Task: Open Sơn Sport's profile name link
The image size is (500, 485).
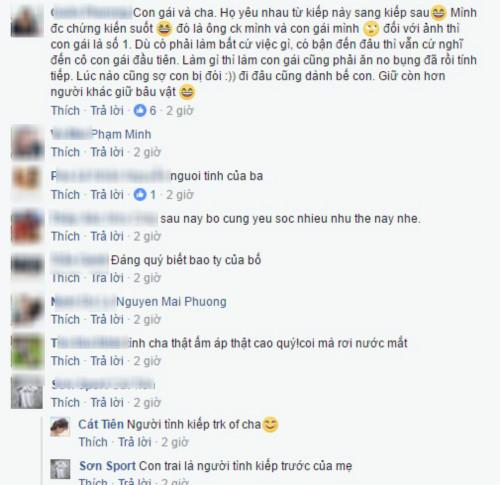Action: tap(107, 466)
